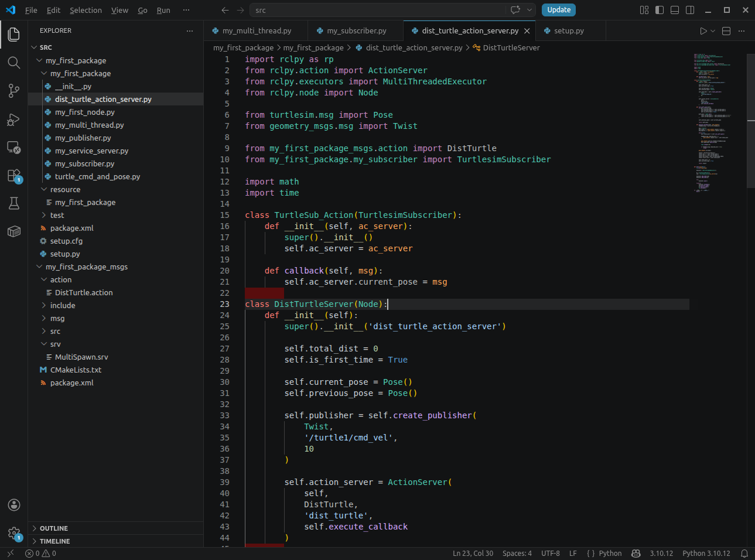Open the container view below the Testing flask
The height and width of the screenshot is (560, 755).
pyautogui.click(x=13, y=231)
